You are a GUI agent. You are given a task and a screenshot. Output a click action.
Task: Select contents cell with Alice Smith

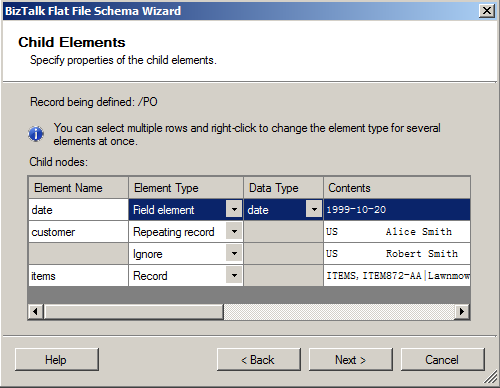(397, 232)
